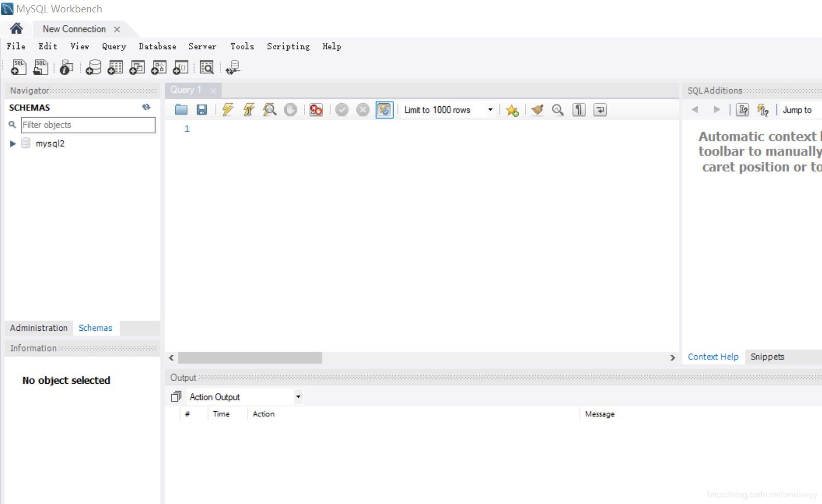Go forward in SQL Additions help
This screenshot has height=504, width=822.
tap(717, 109)
